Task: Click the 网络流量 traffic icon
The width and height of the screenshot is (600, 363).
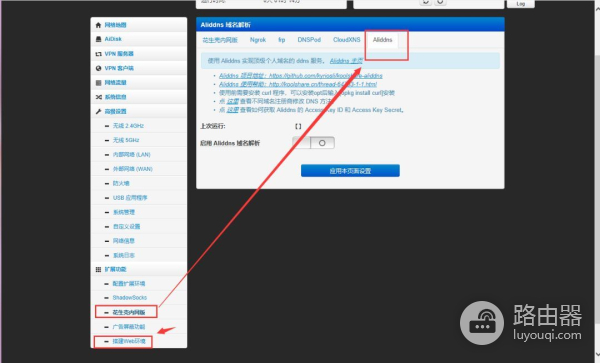Action: pos(98,83)
